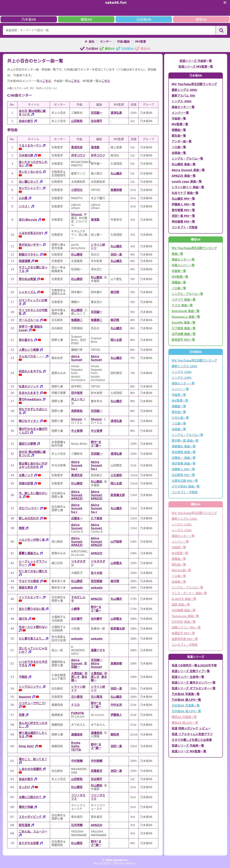Click music note next to 心の薬
Image resolution: width=230 pixels, height=868 pixels.
(x=30, y=198)
